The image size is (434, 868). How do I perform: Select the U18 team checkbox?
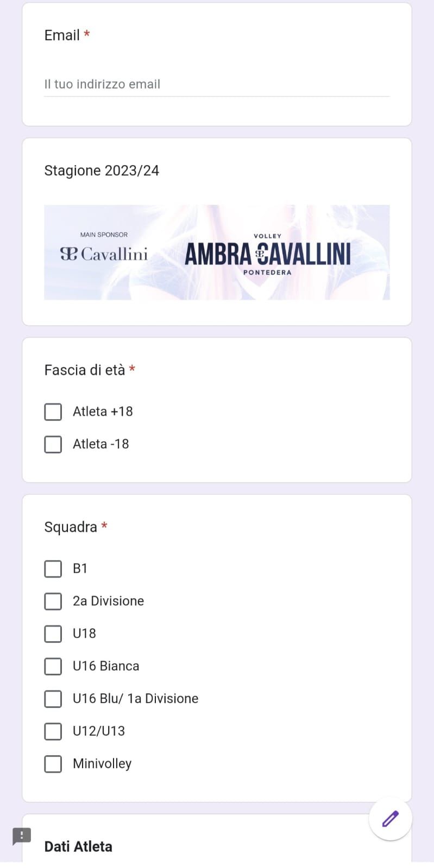coord(53,633)
